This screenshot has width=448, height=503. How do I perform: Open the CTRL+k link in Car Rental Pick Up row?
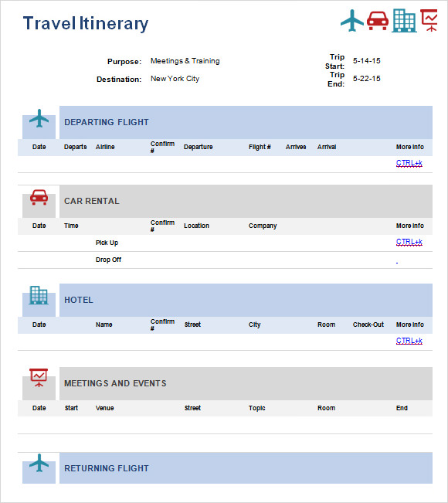click(x=409, y=242)
